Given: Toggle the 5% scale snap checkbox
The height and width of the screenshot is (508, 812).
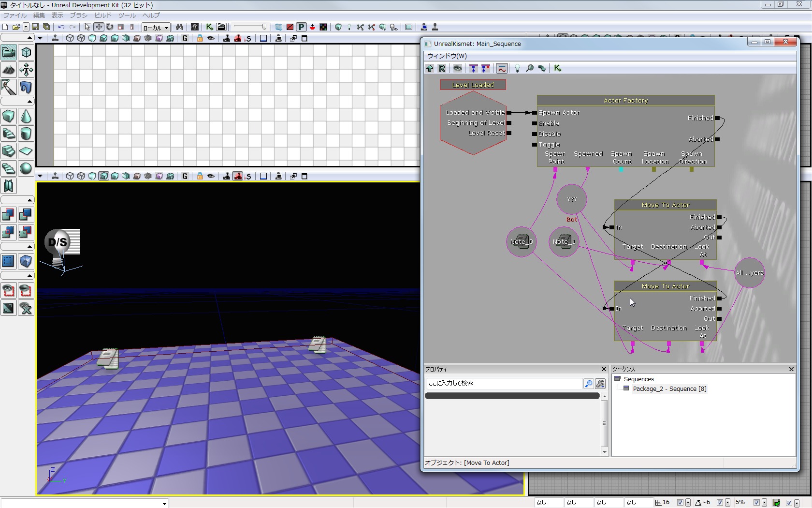Looking at the screenshot, I should pos(757,503).
